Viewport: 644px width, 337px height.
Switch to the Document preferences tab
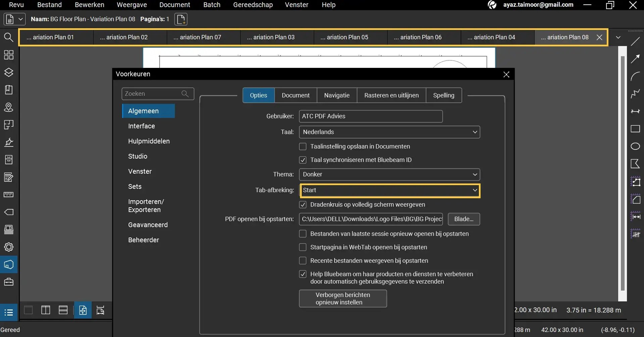pos(296,95)
